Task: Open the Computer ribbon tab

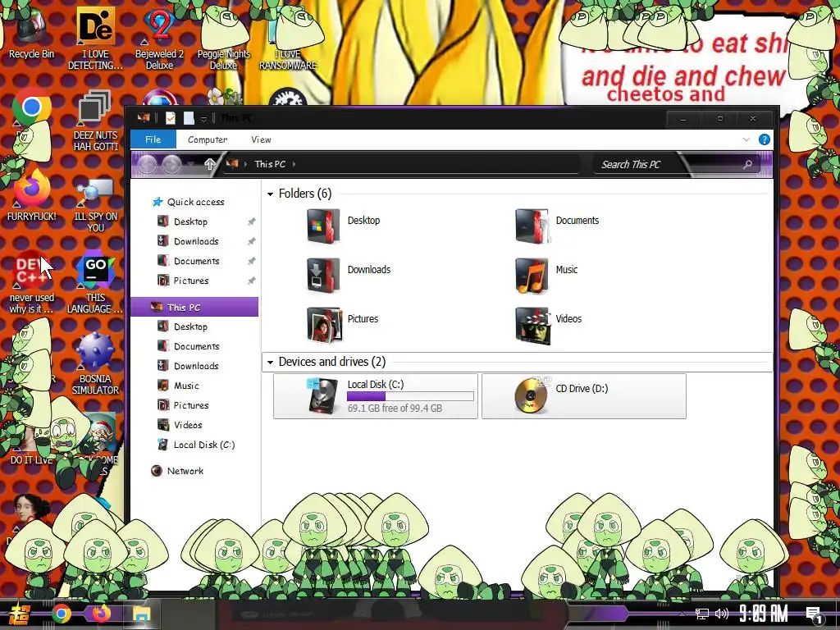Action: 208,139
